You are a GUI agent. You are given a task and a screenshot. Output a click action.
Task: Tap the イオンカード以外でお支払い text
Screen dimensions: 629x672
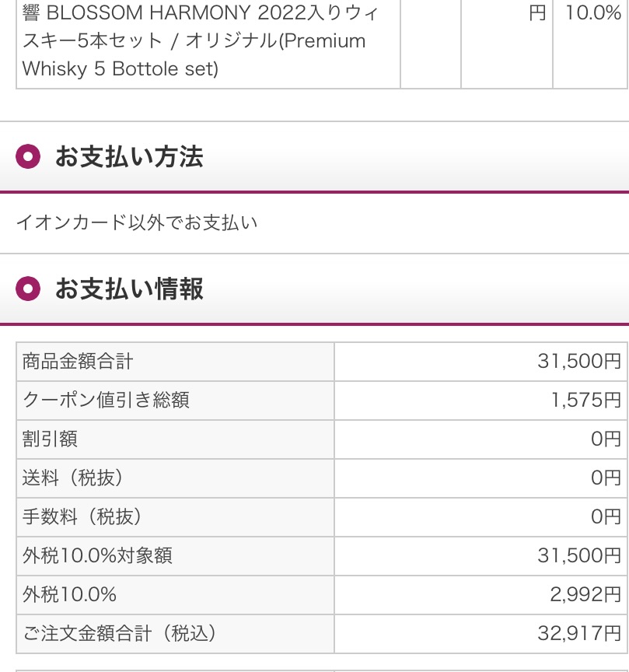click(137, 223)
